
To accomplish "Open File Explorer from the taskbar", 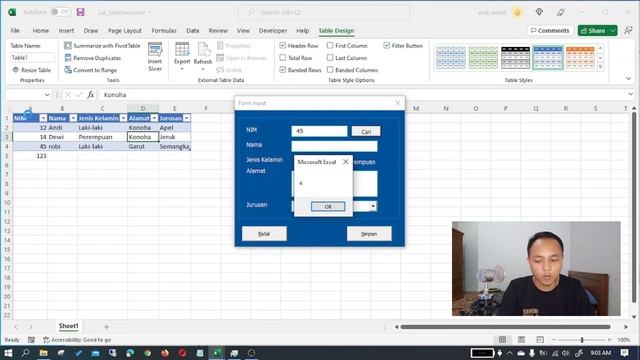I will tap(43, 353).
